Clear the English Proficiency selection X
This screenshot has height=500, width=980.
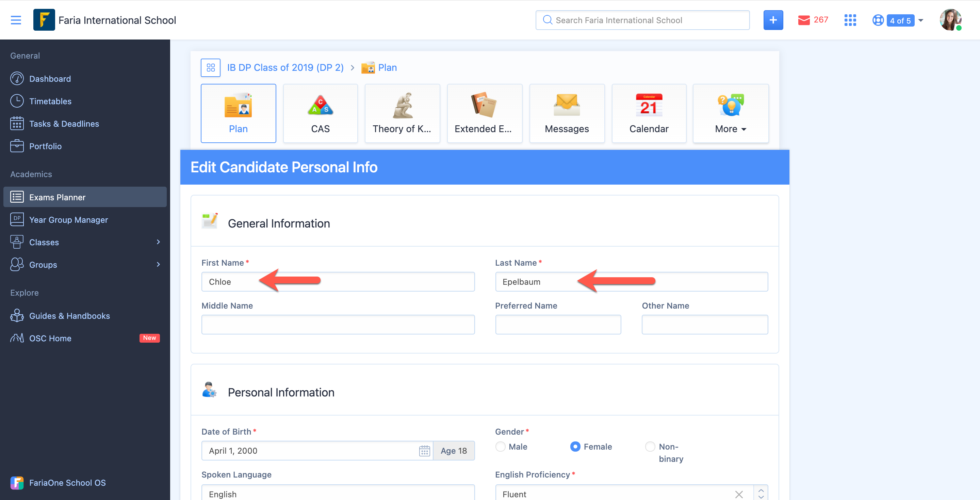point(739,494)
